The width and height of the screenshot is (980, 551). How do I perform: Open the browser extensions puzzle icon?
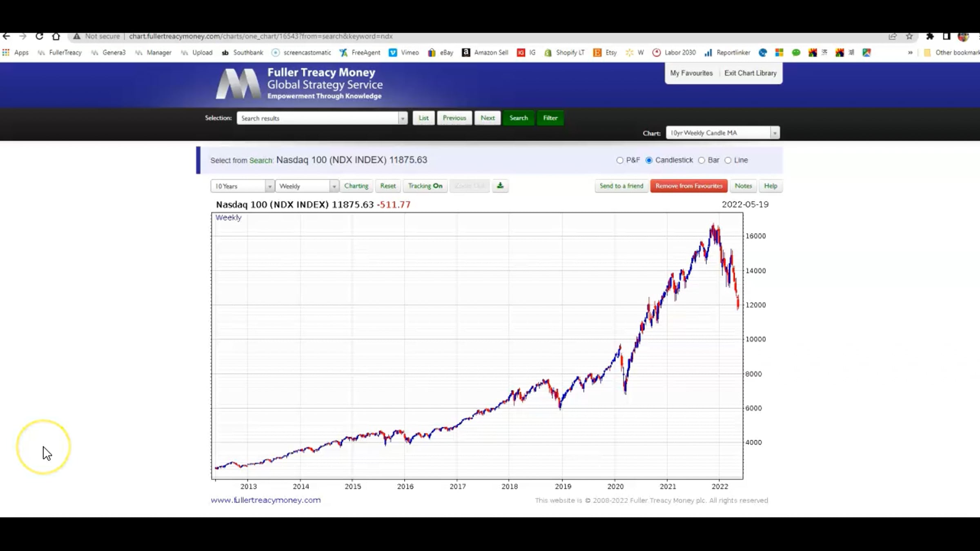click(930, 36)
